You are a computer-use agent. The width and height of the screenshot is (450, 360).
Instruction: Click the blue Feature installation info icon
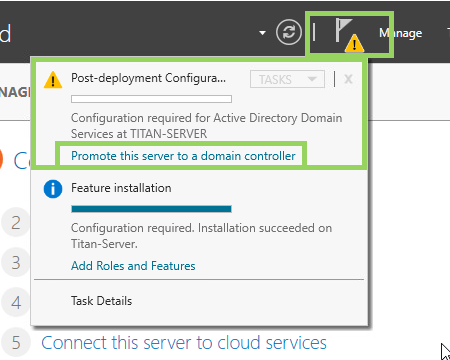tap(53, 189)
